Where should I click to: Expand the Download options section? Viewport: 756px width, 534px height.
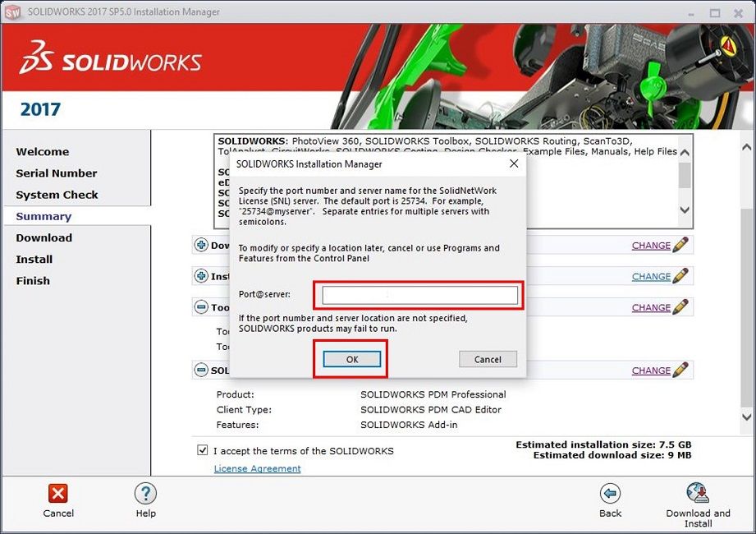tap(201, 245)
